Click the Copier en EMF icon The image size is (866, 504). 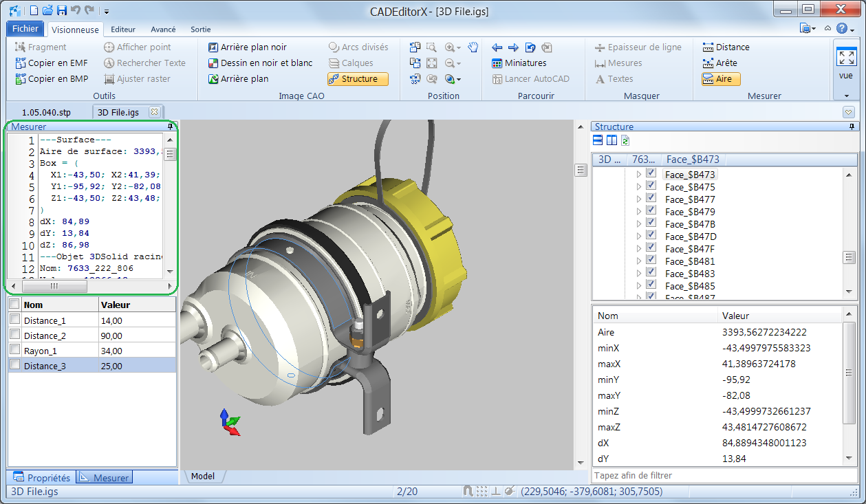pos(20,63)
